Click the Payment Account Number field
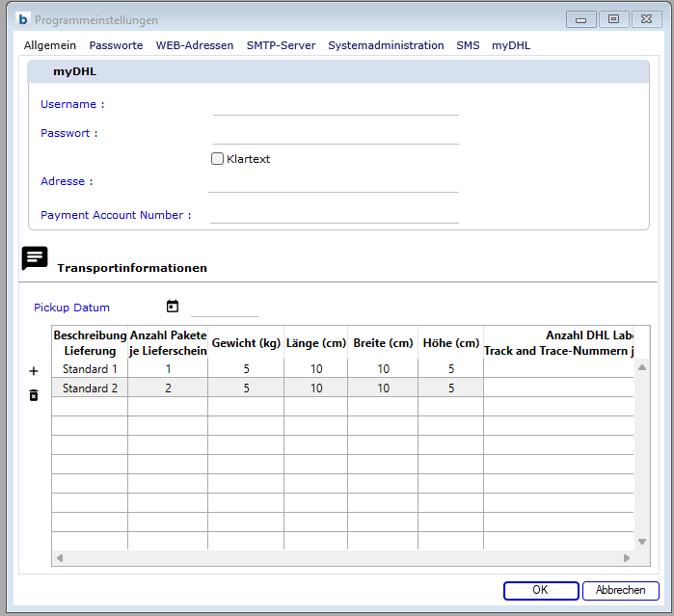This screenshot has width=674, height=616. [x=334, y=215]
